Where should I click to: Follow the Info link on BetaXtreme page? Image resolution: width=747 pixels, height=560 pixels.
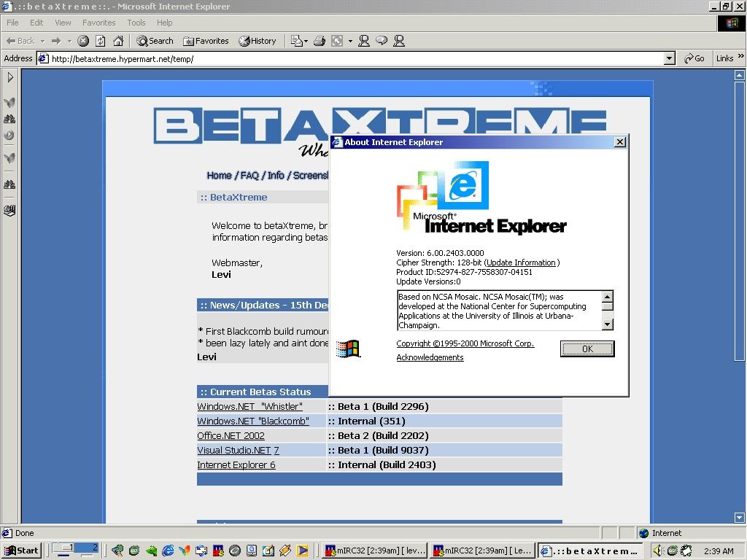tap(276, 175)
